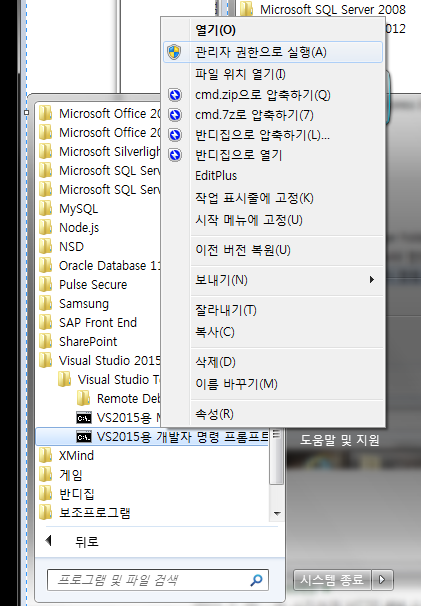Click the Remote Debugger folder icon
Viewport: 421px width, 606px height.
tap(84, 398)
